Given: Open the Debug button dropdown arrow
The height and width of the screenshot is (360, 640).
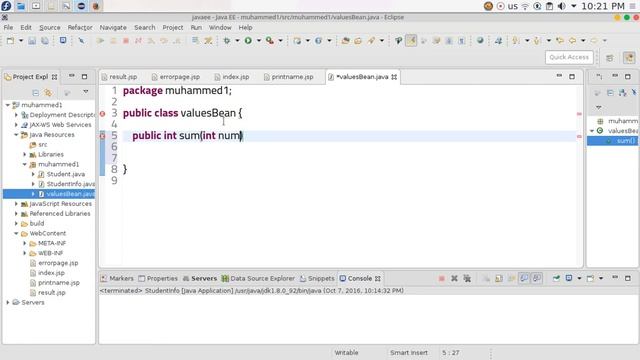Looking at the screenshot, I should 237,40.
